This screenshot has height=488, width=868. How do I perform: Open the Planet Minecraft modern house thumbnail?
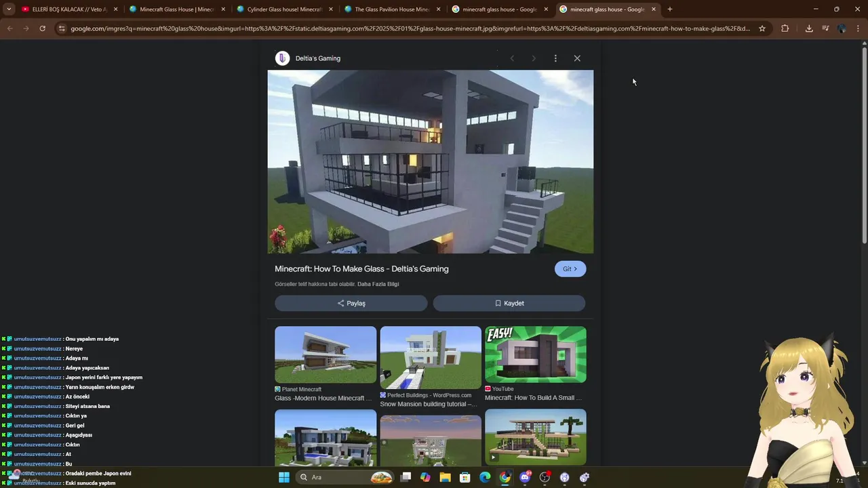[325, 354]
